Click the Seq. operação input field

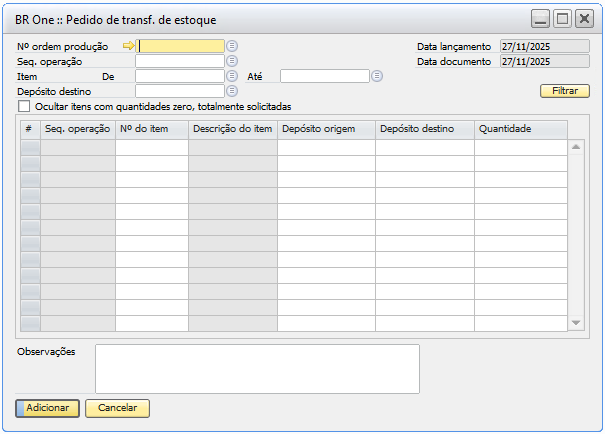180,61
